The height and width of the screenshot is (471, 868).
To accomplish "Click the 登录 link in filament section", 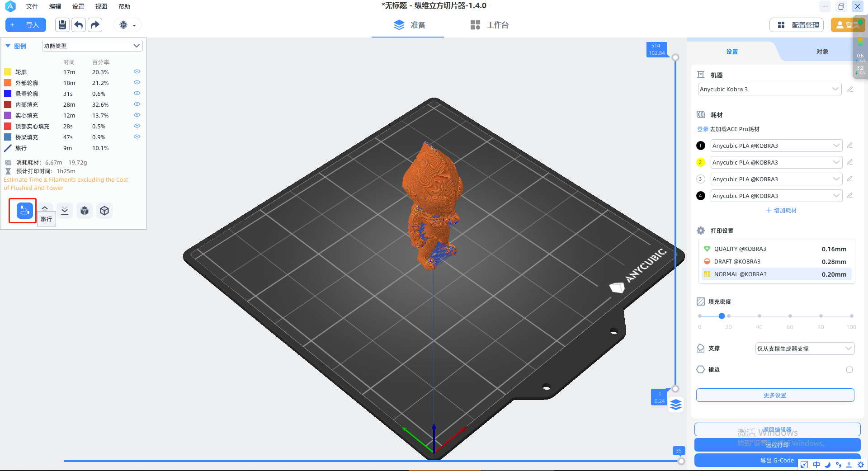I will click(703, 129).
